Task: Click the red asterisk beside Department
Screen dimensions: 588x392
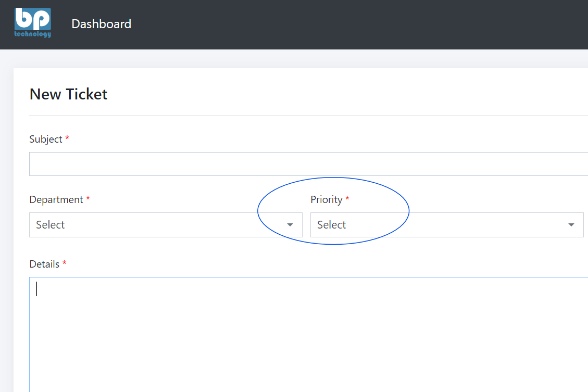Action: click(88, 199)
